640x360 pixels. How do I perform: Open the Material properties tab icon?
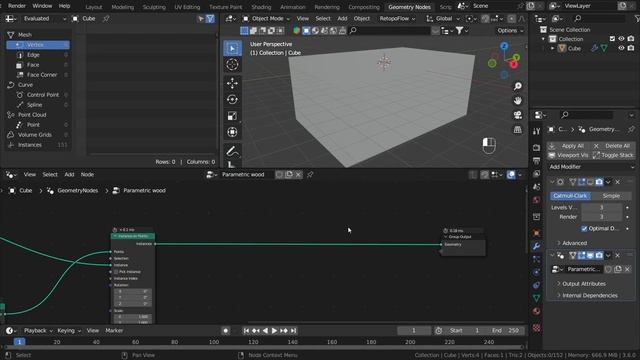(x=536, y=311)
